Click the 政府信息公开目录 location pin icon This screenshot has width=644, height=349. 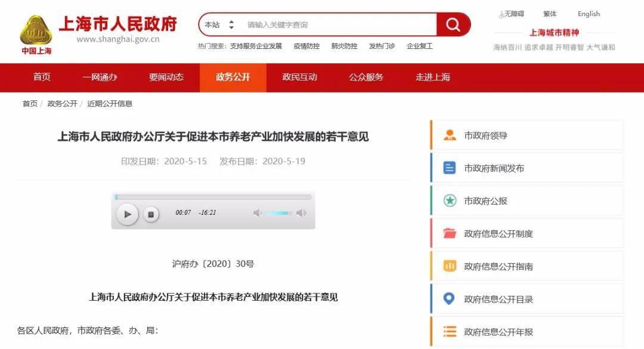450,299
